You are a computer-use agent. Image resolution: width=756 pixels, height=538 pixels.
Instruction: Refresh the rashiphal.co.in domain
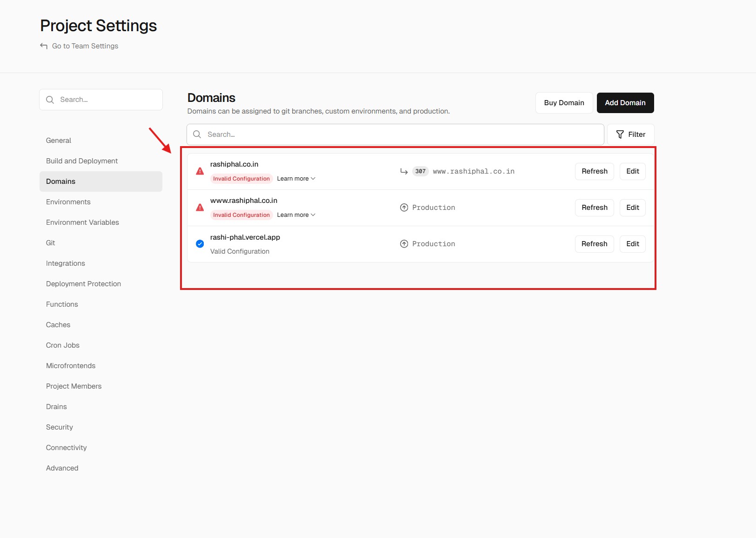(x=594, y=171)
